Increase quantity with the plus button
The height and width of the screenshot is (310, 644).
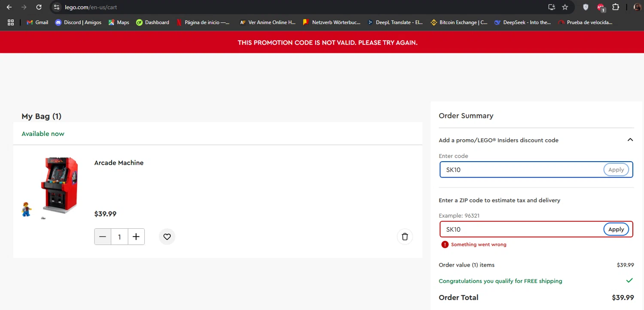[x=136, y=236]
